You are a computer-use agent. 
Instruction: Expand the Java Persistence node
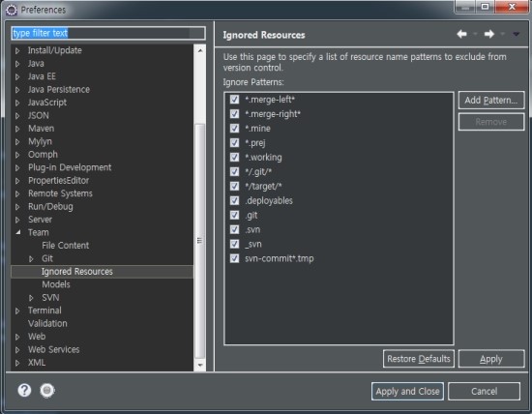click(x=17, y=90)
